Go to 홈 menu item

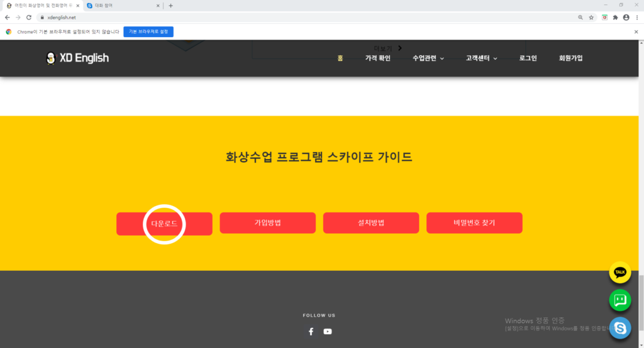[x=340, y=58]
